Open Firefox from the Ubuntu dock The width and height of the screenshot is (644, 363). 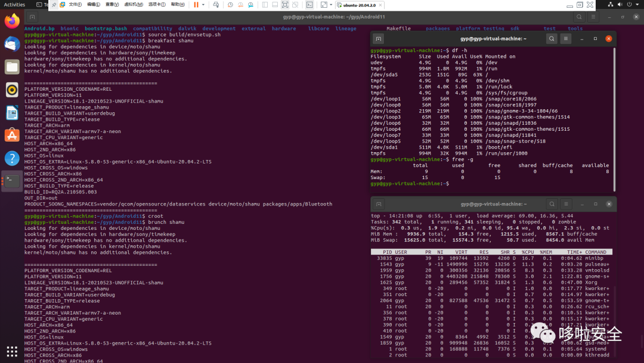(12, 21)
